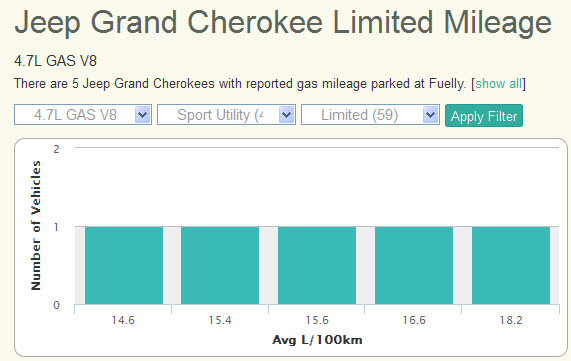Select the 18.2 L/100km bar
This screenshot has width=571, height=361.
coord(511,265)
